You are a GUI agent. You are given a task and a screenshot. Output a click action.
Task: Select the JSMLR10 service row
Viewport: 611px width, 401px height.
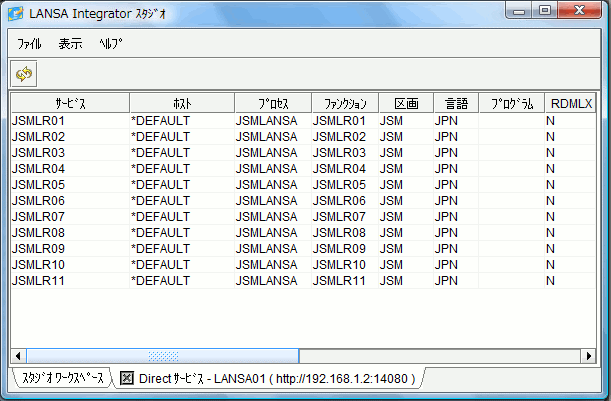[x=303, y=265]
